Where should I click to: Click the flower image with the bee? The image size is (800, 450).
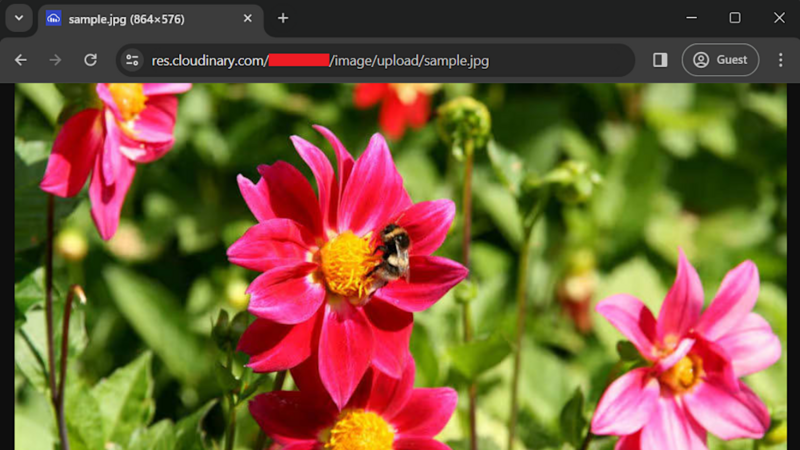tap(401, 266)
